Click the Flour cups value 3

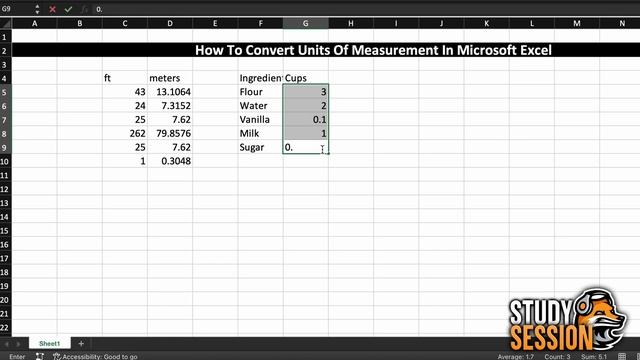click(305, 92)
